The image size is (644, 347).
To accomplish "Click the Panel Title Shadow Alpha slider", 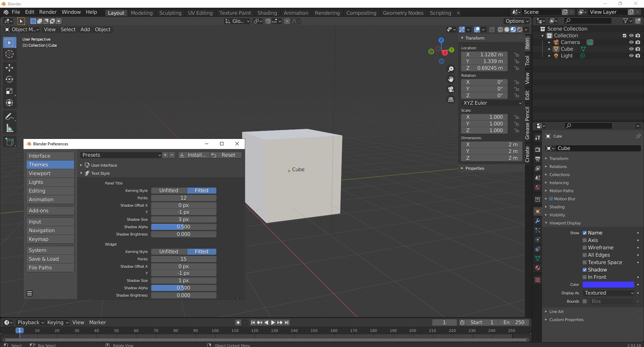I will (183, 227).
